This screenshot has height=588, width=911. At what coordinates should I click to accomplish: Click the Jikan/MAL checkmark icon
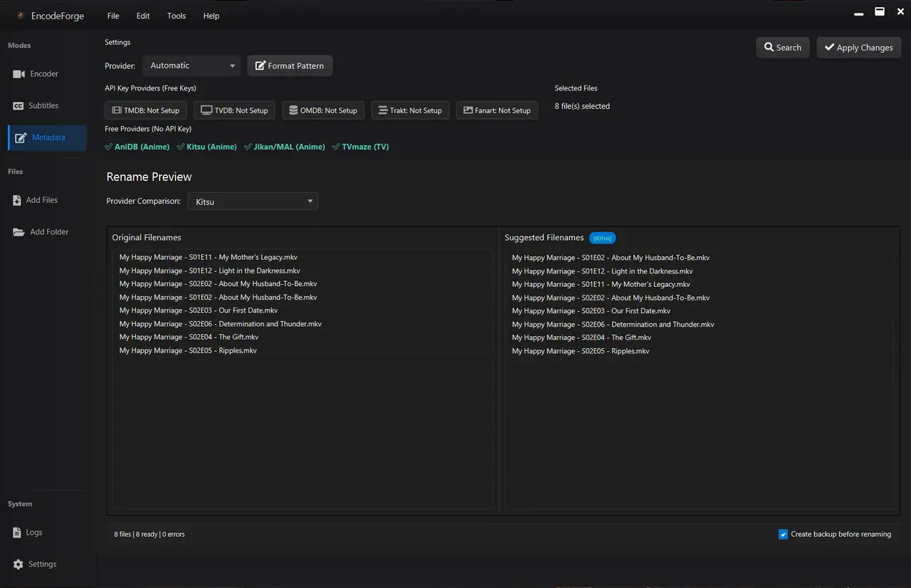coord(248,147)
